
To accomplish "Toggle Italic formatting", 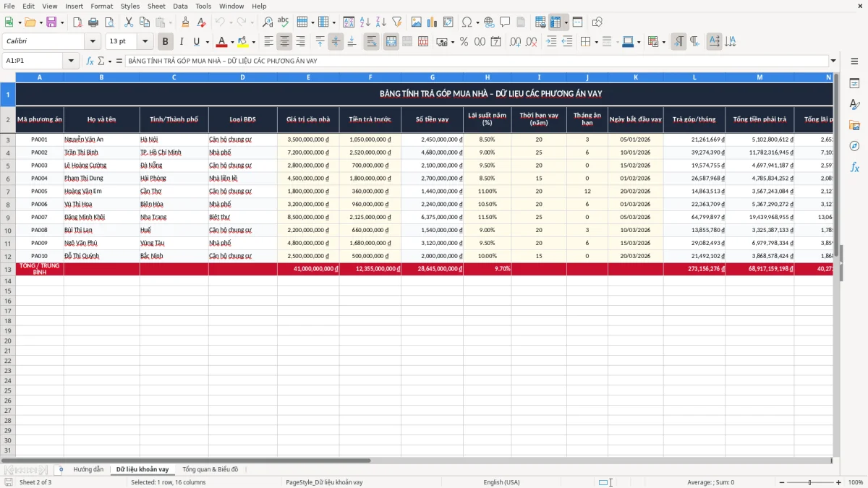I will pyautogui.click(x=181, y=42).
